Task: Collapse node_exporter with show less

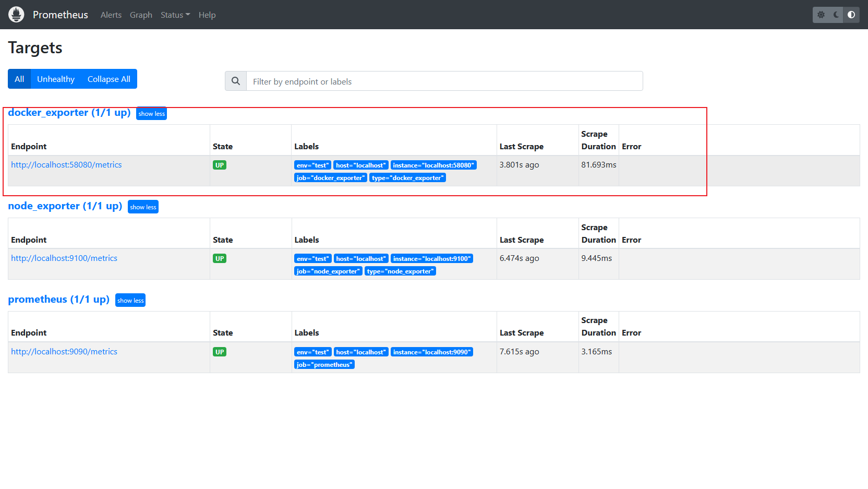Action: coord(143,207)
